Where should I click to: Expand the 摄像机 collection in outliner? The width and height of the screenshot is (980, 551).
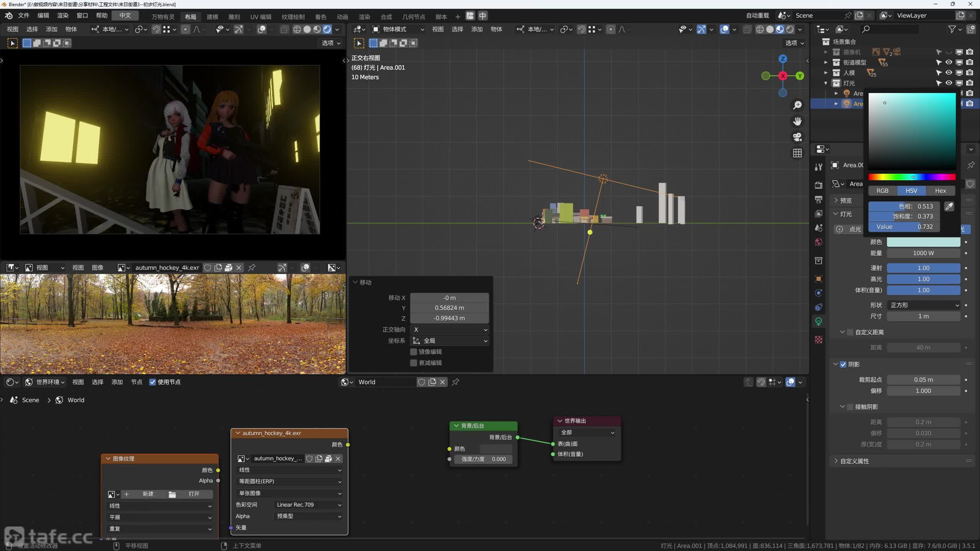(826, 52)
